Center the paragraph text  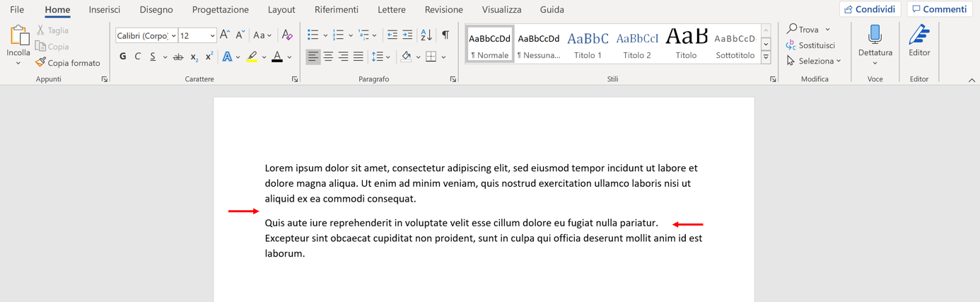(328, 57)
